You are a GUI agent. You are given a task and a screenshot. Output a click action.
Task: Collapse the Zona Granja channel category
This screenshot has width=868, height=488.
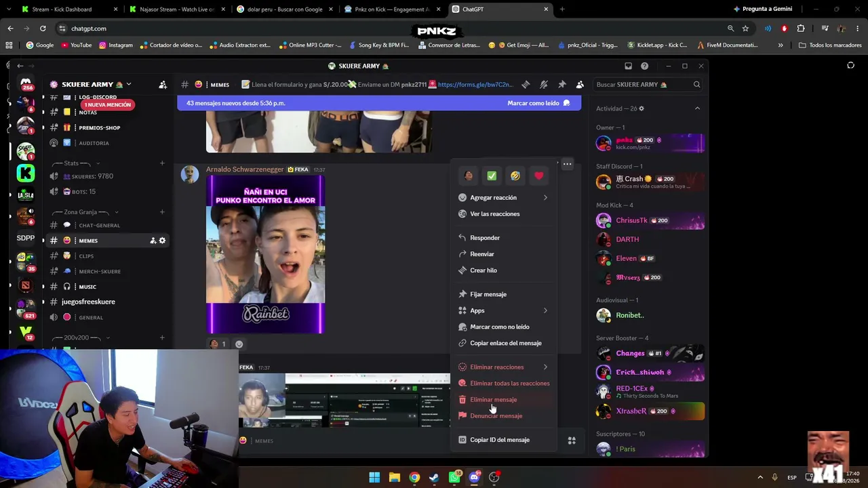click(116, 212)
